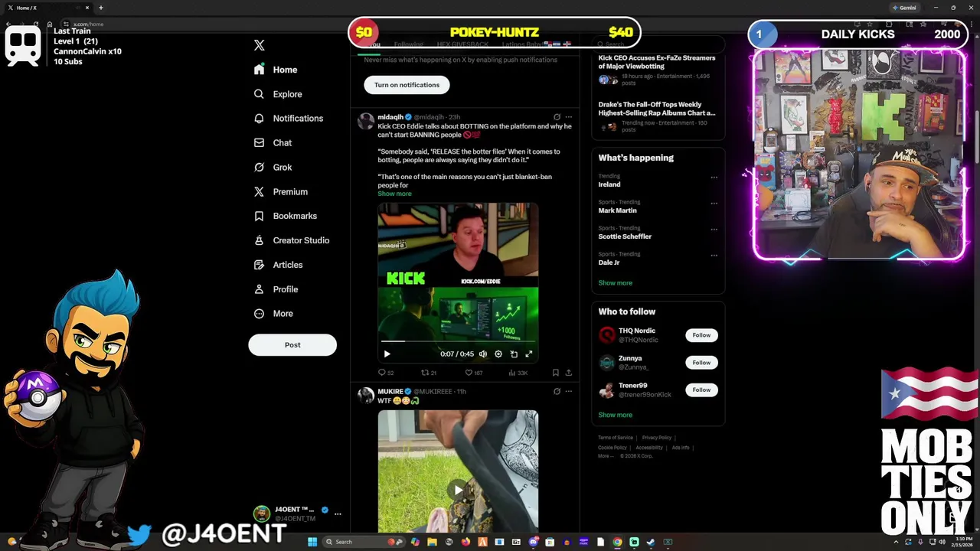Repost the midaqih tweet
The height and width of the screenshot is (551, 980).
pyautogui.click(x=425, y=373)
